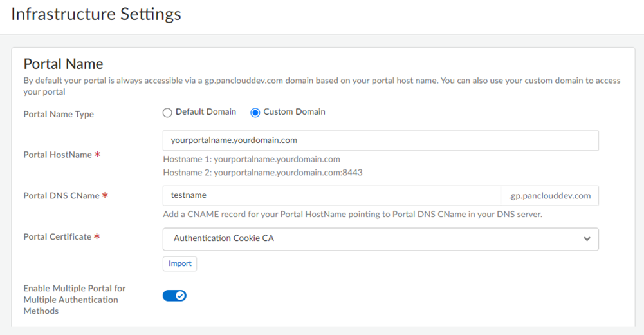Click the Infrastructure Settings page title
Viewport: 644px width, 335px height.
coord(96,14)
